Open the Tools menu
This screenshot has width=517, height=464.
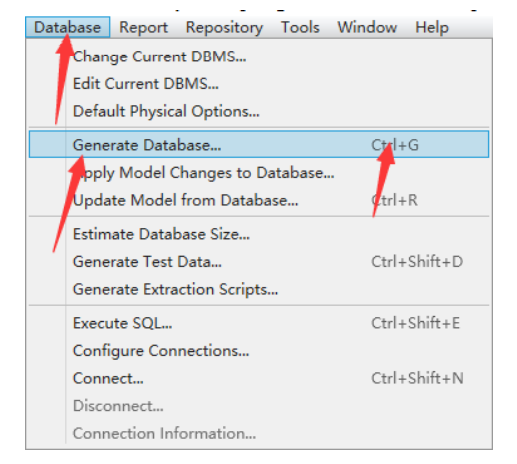click(300, 27)
